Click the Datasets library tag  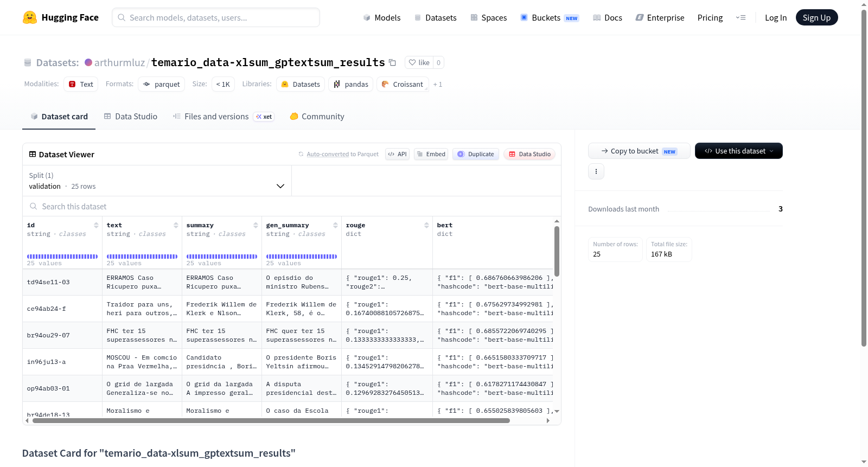(x=301, y=84)
